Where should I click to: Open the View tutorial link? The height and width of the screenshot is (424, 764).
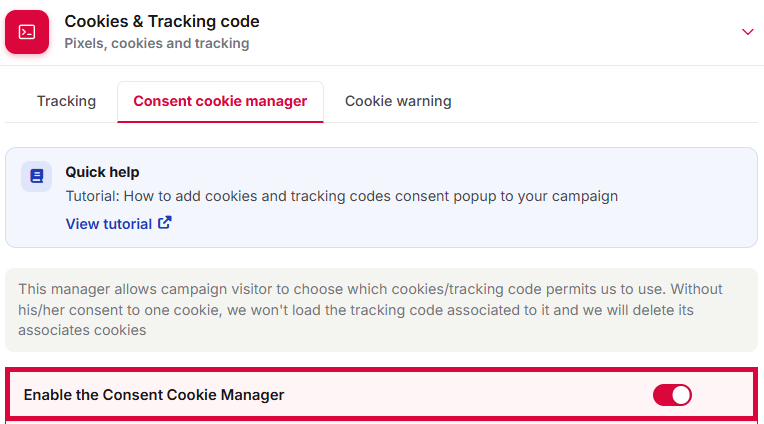(118, 224)
